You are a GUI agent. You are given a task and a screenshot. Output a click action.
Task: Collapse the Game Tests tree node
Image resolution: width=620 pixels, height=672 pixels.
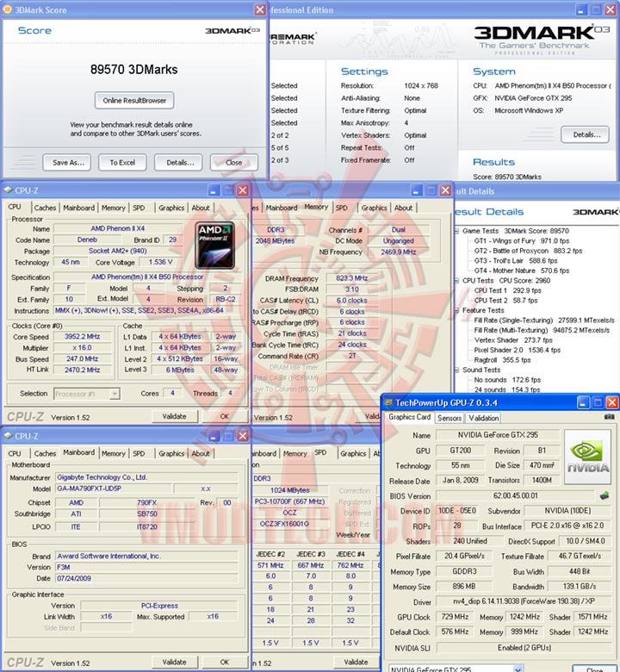pos(456,231)
